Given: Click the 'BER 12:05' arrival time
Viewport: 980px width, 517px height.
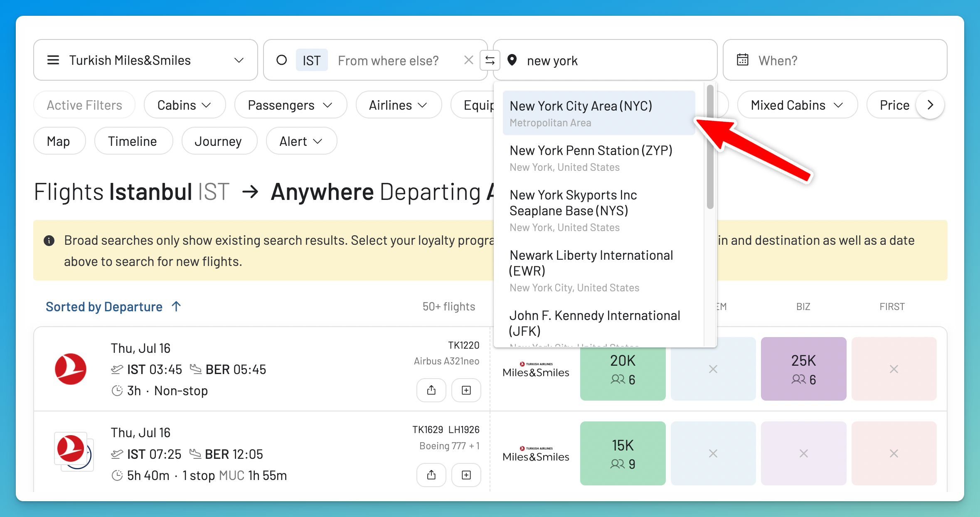Looking at the screenshot, I should 234,454.
